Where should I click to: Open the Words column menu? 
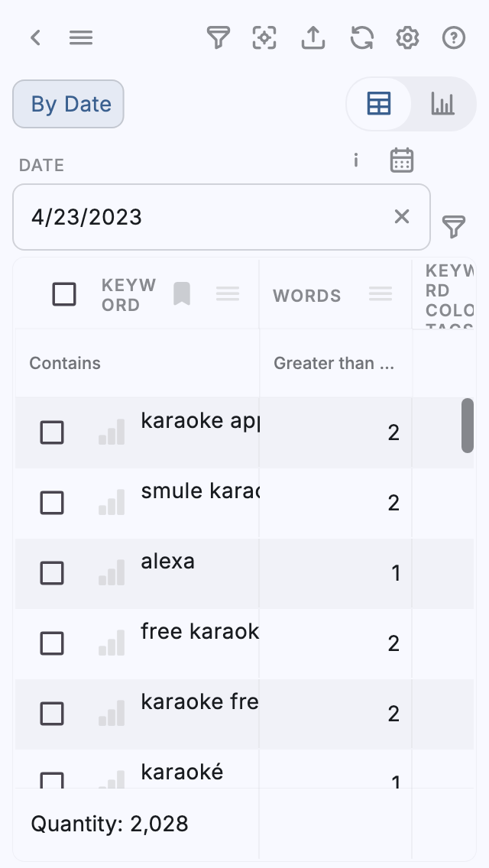coord(381,294)
